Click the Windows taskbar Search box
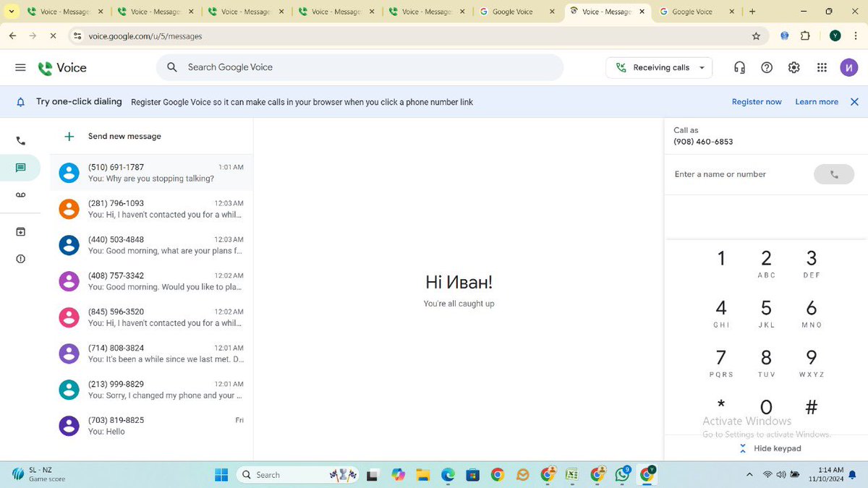This screenshot has height=488, width=868. pos(298,475)
